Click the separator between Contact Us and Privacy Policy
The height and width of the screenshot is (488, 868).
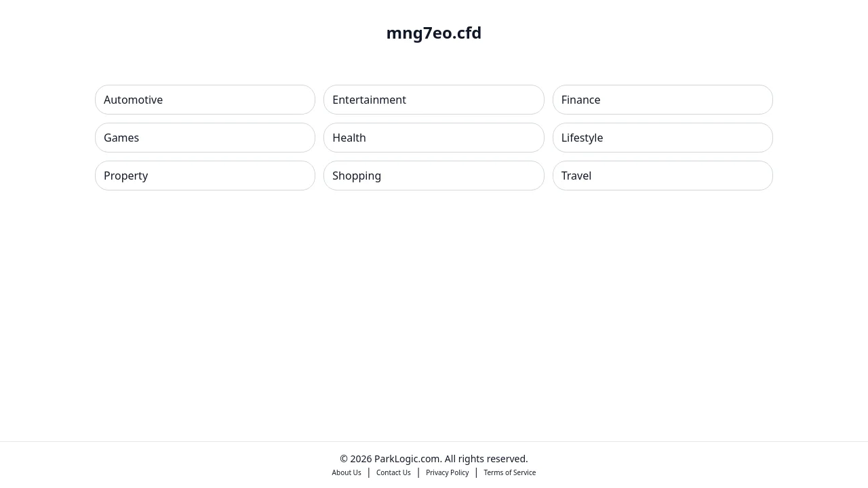pos(418,472)
